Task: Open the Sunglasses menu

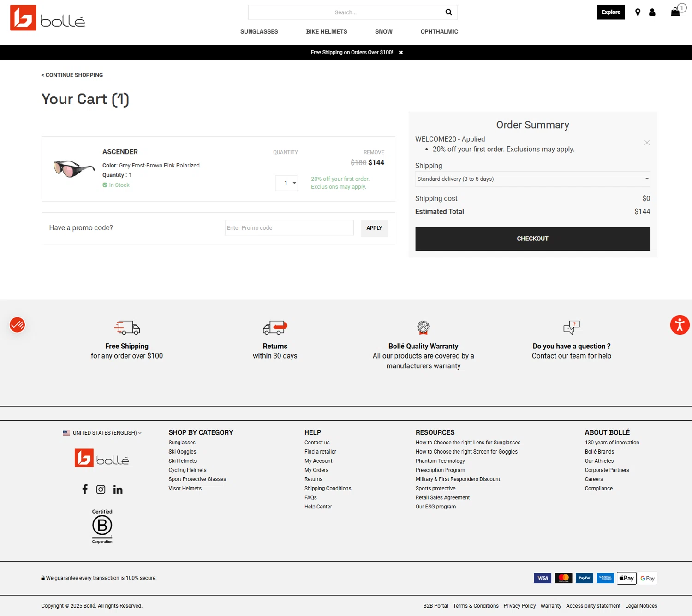Action: click(x=259, y=31)
